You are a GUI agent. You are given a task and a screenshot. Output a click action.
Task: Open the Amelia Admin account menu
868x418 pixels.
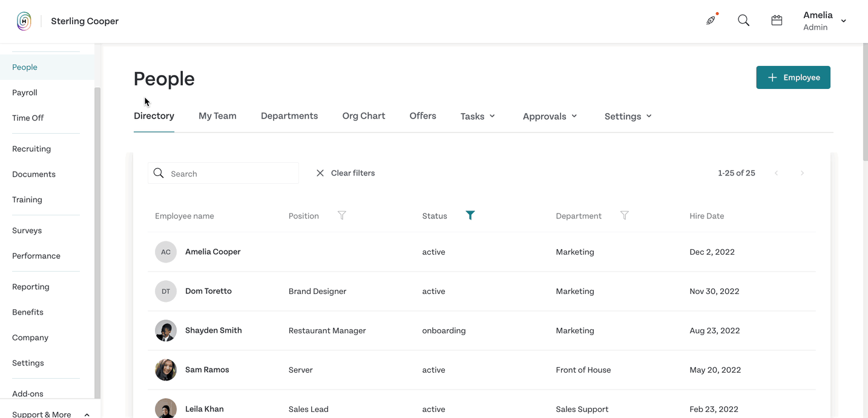(824, 21)
